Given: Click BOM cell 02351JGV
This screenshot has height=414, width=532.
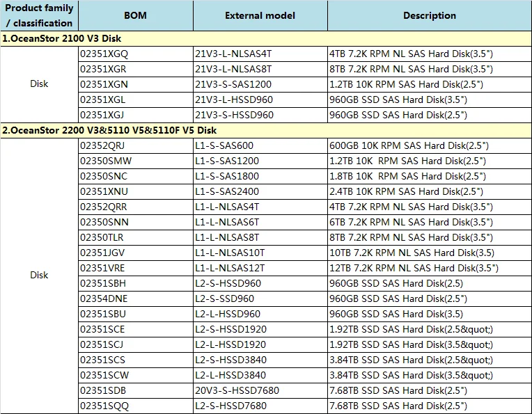Looking at the screenshot, I should pos(103,253).
